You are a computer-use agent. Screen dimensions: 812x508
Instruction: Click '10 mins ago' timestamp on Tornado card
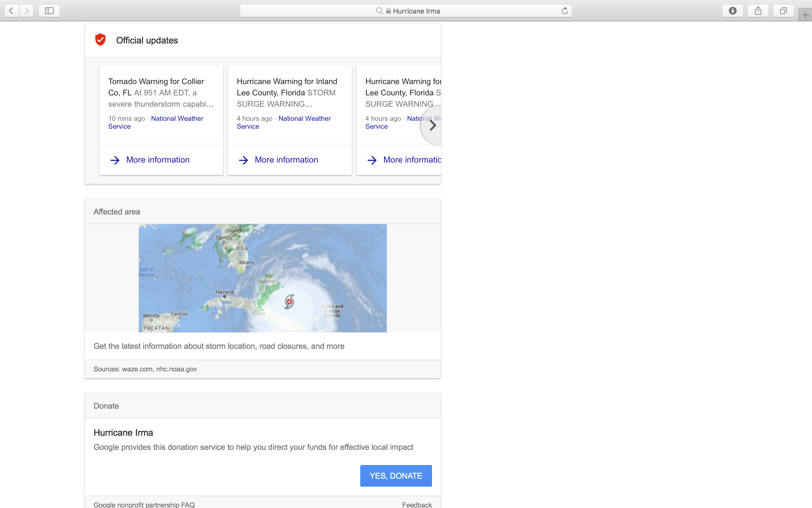coord(127,119)
